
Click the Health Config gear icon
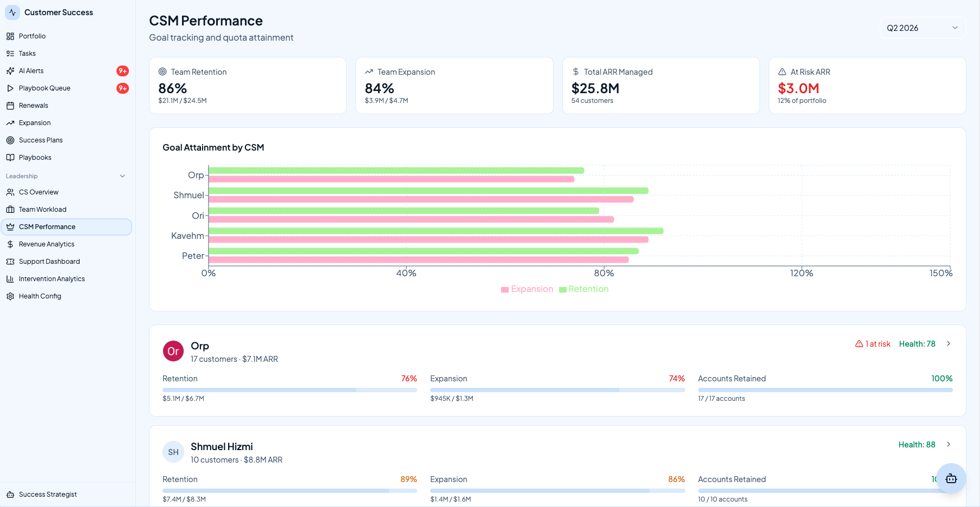click(10, 296)
